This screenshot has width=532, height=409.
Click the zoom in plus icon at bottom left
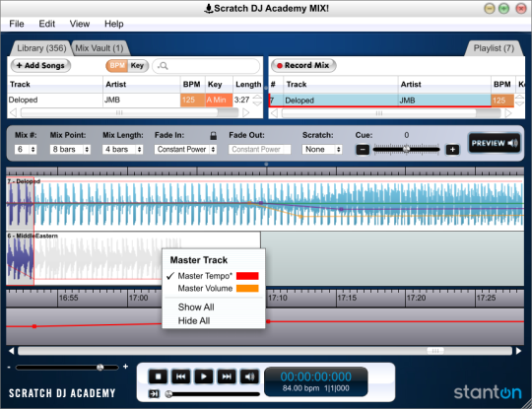coord(125,367)
